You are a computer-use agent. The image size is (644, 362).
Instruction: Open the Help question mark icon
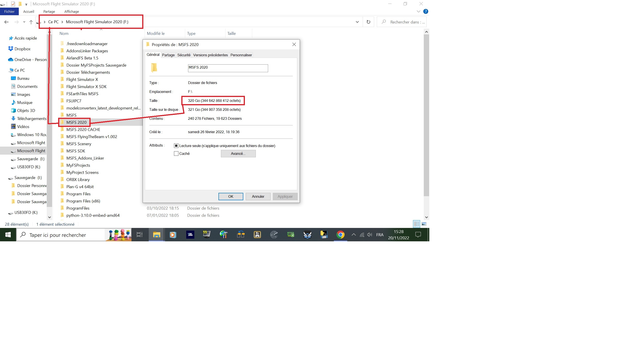pyautogui.click(x=426, y=11)
